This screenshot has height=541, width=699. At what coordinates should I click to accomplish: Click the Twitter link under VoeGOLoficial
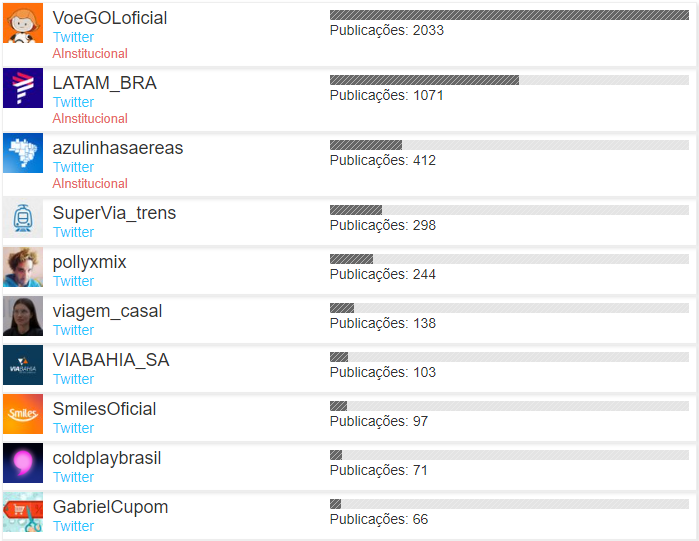click(74, 37)
